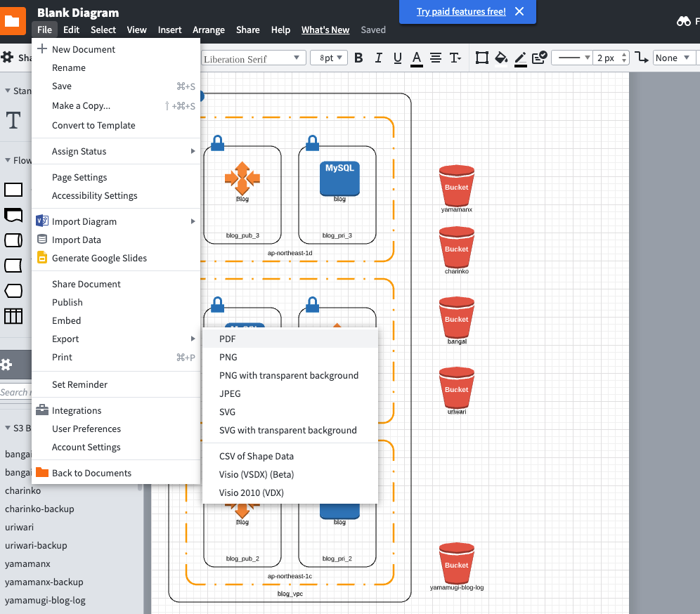Collapse the Flowchart shapes section
The width and height of the screenshot is (700, 614).
pos(8,160)
